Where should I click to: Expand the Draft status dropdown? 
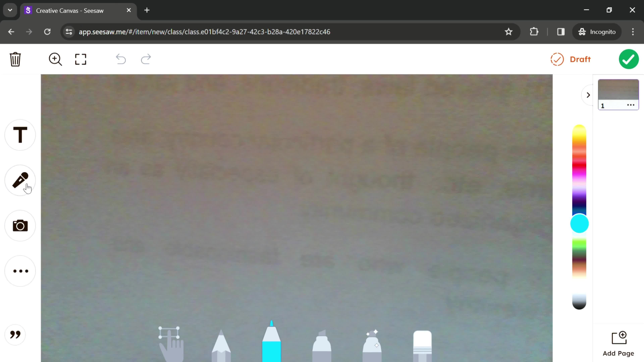click(x=571, y=59)
